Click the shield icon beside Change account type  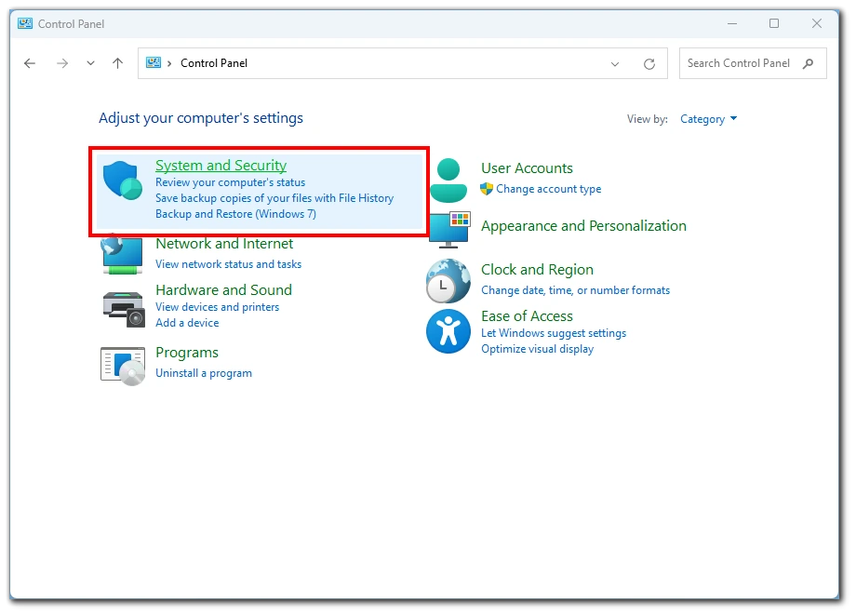[487, 189]
